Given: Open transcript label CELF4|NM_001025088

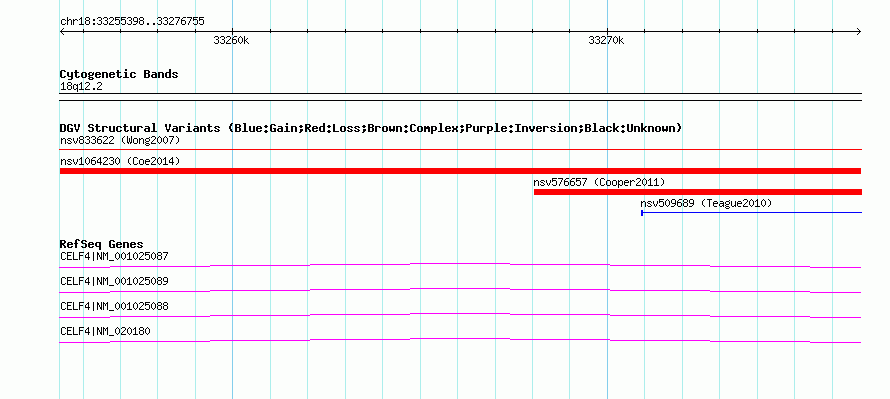Looking at the screenshot, I should click(114, 306).
